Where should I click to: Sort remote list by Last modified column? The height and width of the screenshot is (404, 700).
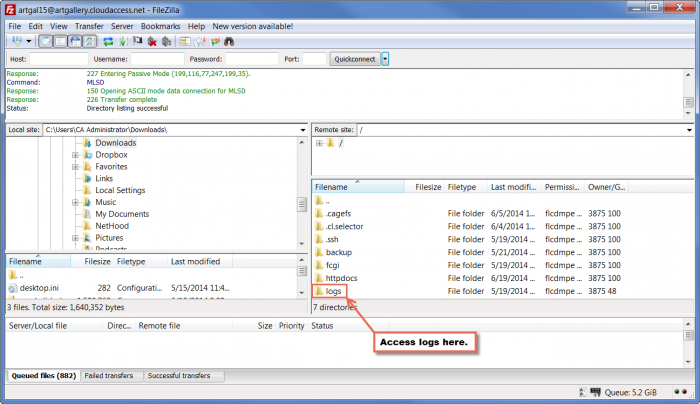pyautogui.click(x=514, y=187)
